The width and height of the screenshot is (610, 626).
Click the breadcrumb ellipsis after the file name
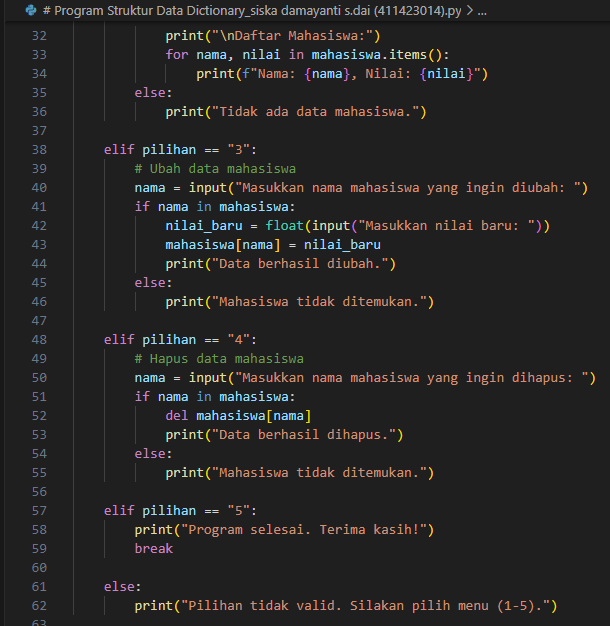point(482,11)
